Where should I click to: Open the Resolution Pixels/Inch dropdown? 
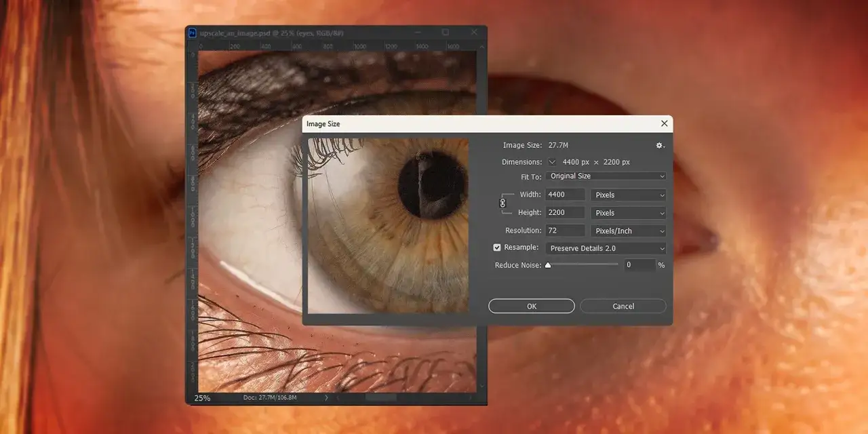coord(629,231)
